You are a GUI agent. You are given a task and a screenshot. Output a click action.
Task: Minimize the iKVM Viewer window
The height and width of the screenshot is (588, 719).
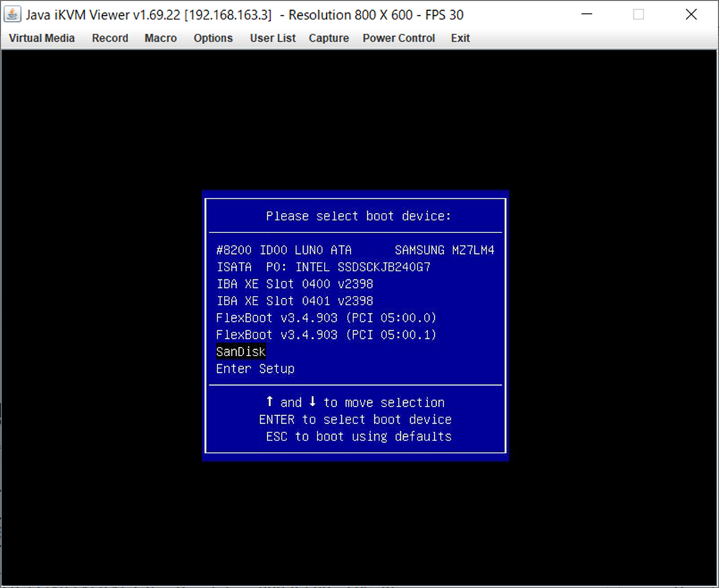[x=587, y=14]
